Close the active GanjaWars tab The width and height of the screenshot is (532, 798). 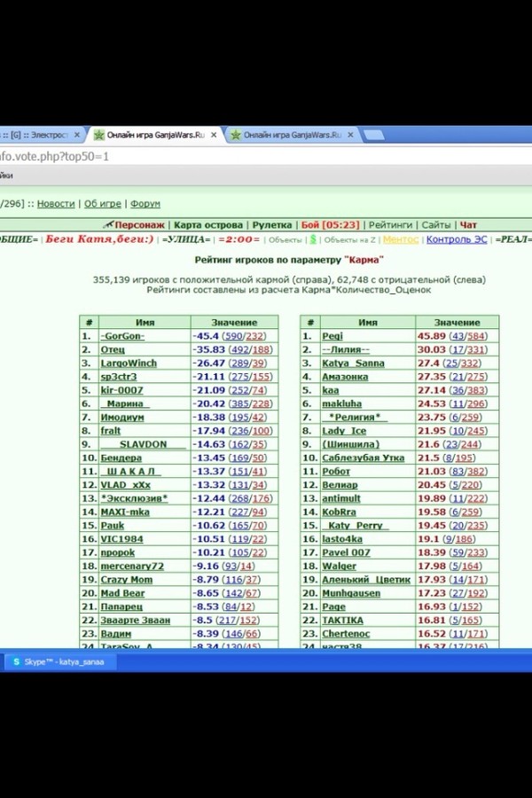(x=214, y=135)
